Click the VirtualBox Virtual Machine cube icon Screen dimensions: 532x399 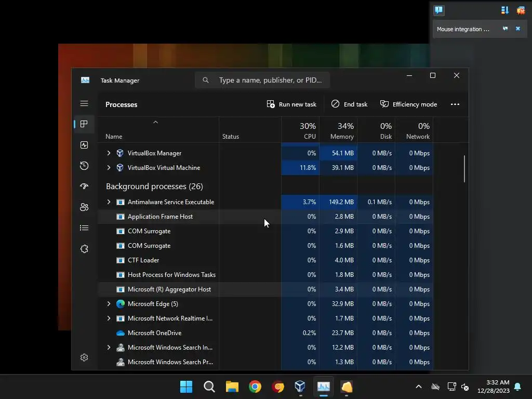point(120,168)
